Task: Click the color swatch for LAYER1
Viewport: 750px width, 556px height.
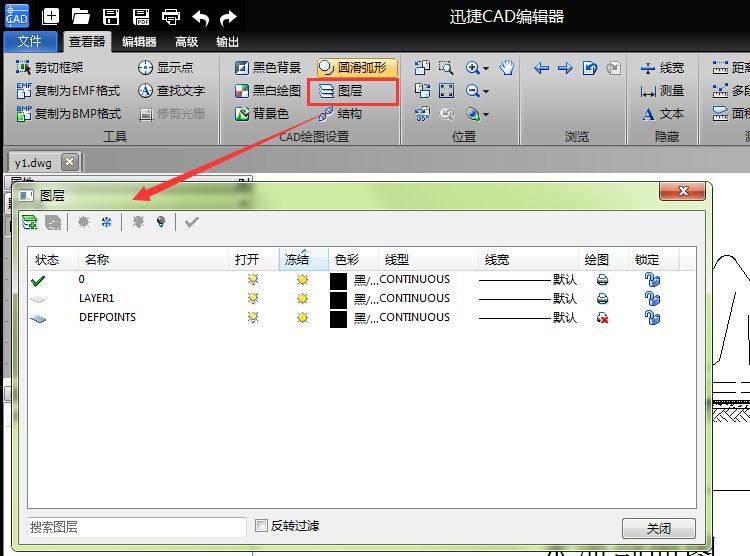Action: (x=338, y=298)
